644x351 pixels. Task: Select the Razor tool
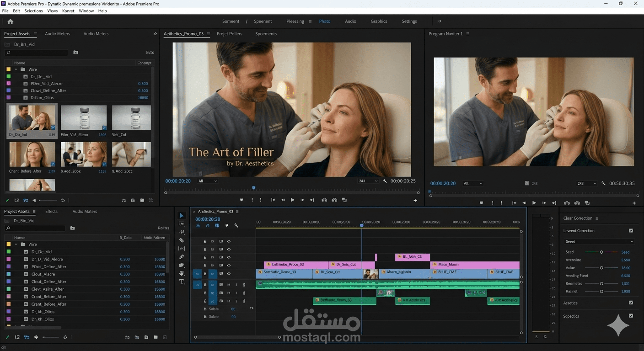pyautogui.click(x=181, y=240)
